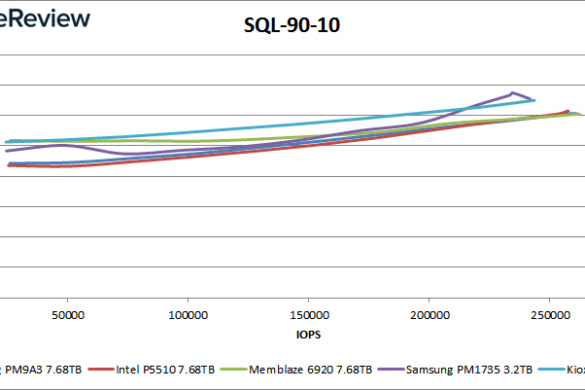Select the 100000 axis tick label
The image size is (585, 390).
point(188,315)
